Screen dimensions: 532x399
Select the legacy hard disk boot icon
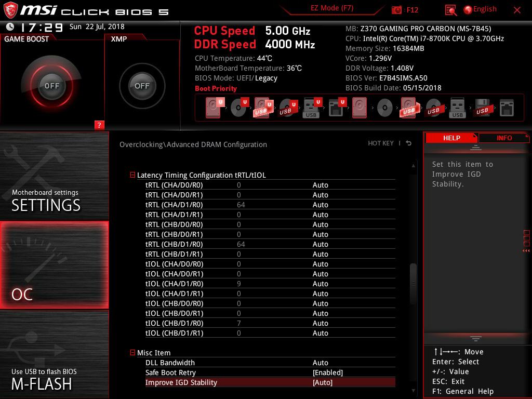[360, 108]
